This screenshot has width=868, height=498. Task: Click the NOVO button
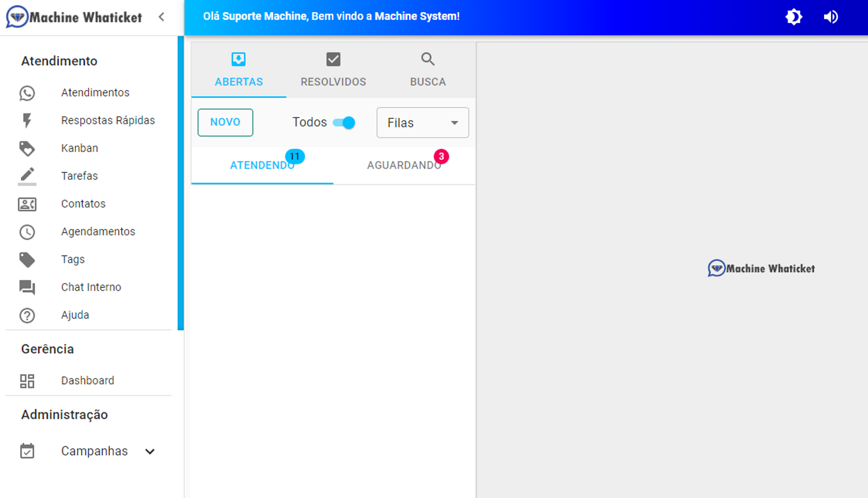(x=225, y=122)
